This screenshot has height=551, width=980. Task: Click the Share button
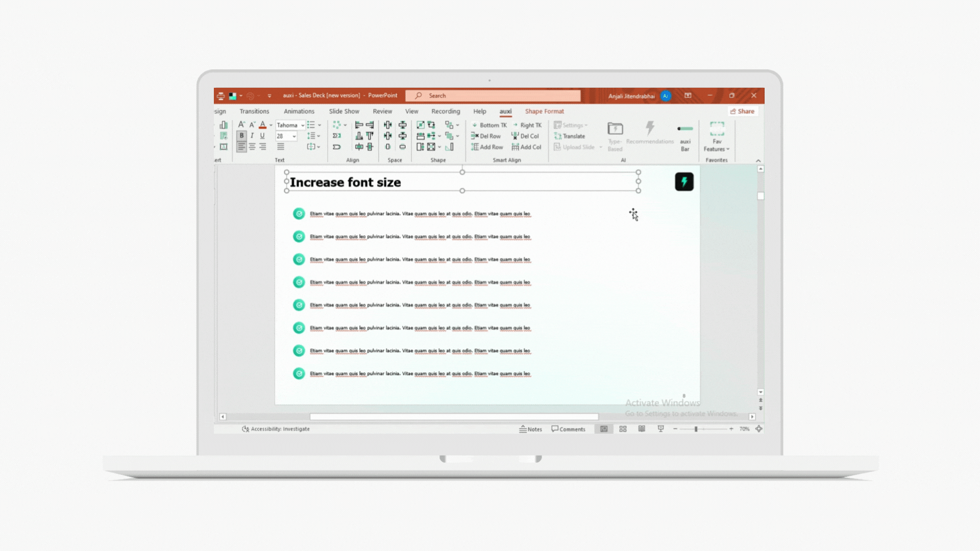click(x=743, y=111)
